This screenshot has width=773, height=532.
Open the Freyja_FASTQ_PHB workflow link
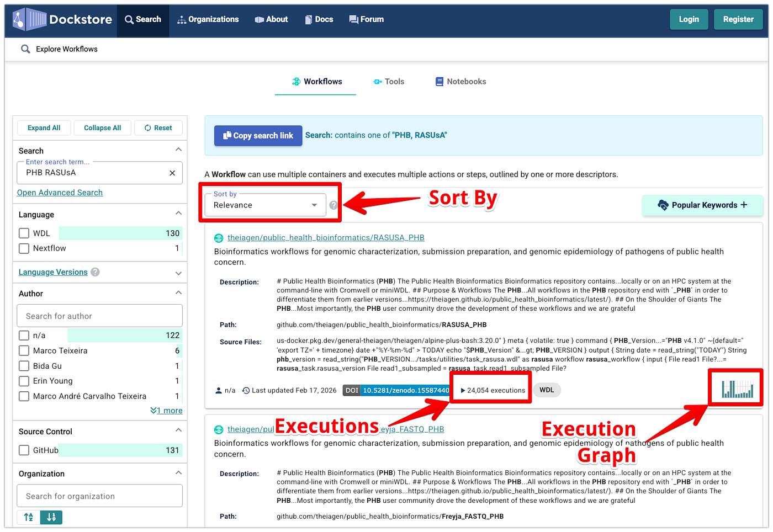(x=336, y=429)
